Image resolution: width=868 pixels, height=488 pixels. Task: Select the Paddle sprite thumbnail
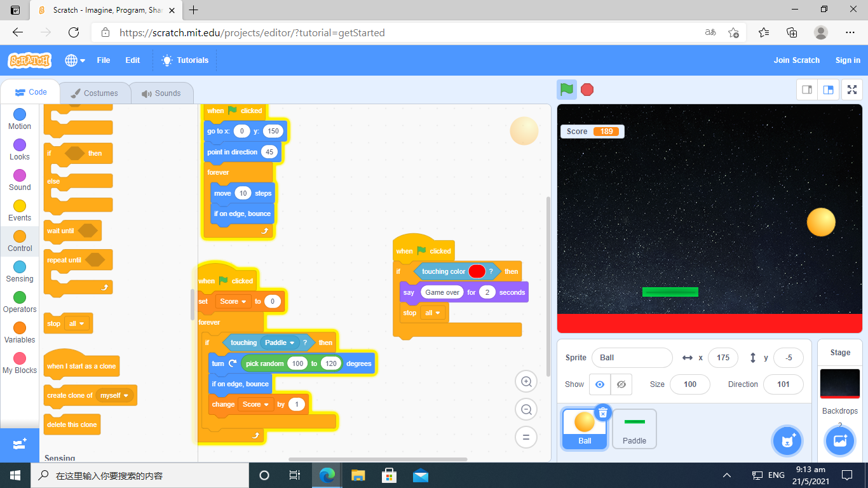(634, 429)
